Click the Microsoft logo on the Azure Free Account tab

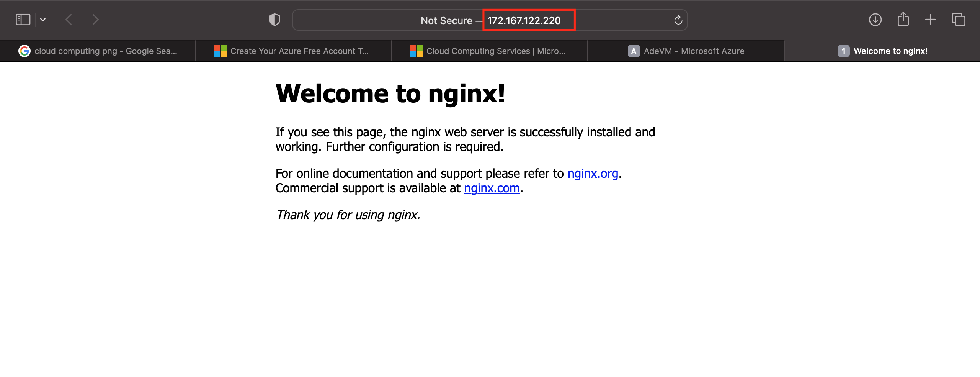coord(220,51)
